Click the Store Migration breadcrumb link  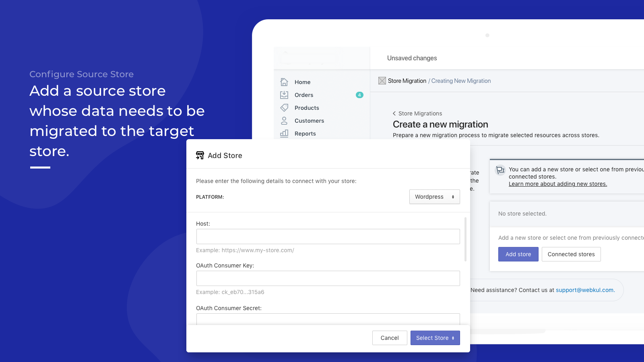point(407,81)
